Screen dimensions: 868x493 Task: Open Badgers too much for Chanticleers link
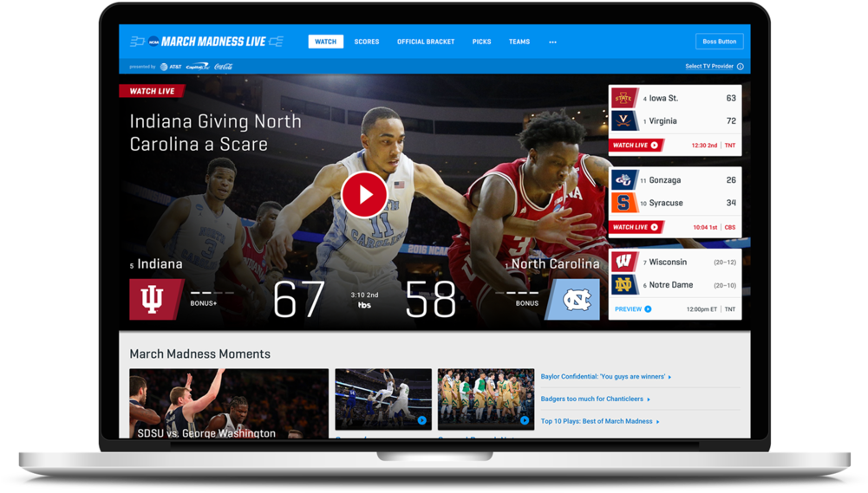595,399
